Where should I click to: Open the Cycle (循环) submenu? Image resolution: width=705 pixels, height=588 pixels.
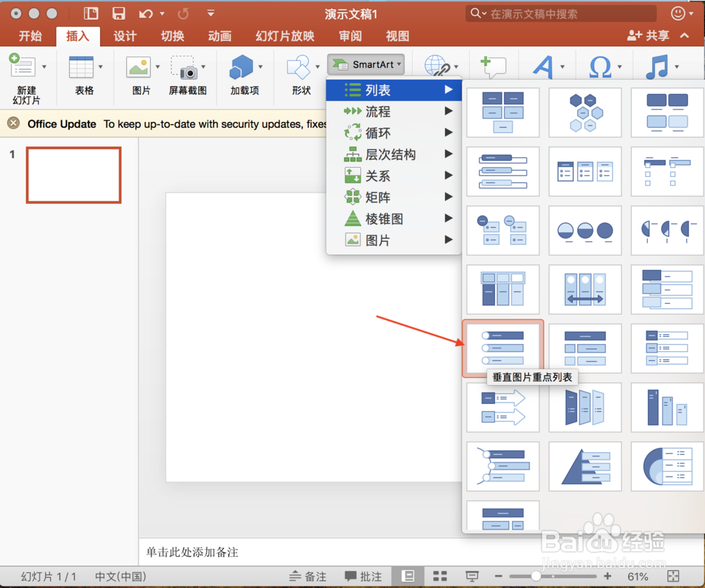point(394,133)
